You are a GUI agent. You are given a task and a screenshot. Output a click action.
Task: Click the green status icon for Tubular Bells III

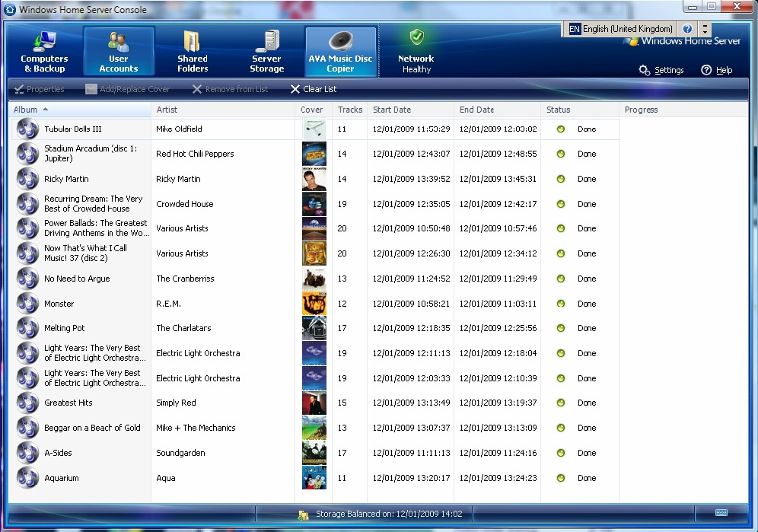click(561, 129)
